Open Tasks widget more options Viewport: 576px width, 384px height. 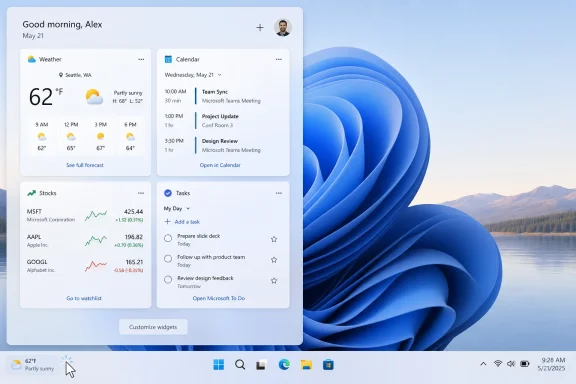point(279,193)
